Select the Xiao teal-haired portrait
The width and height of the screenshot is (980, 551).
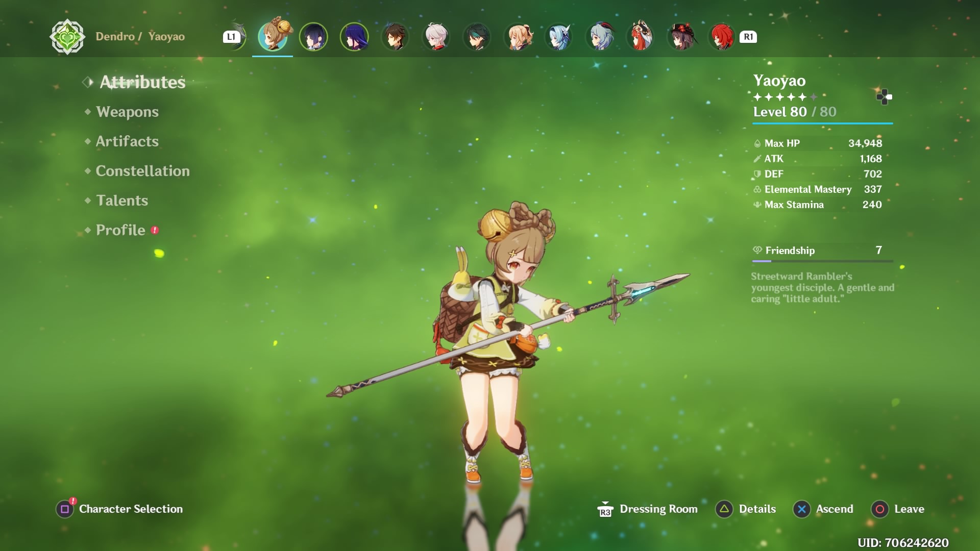[x=477, y=37]
